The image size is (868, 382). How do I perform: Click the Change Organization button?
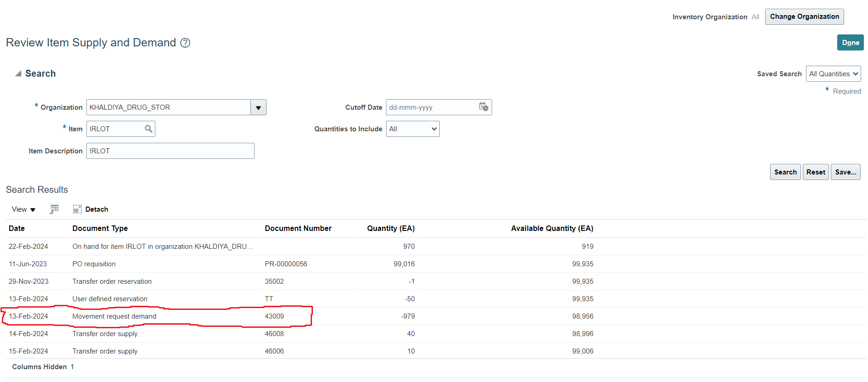(804, 17)
